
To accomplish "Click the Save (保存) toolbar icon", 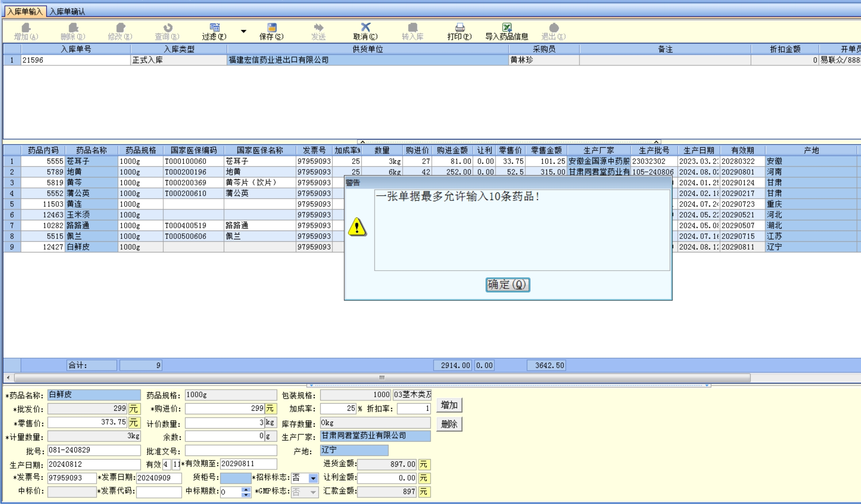I will pos(272,28).
